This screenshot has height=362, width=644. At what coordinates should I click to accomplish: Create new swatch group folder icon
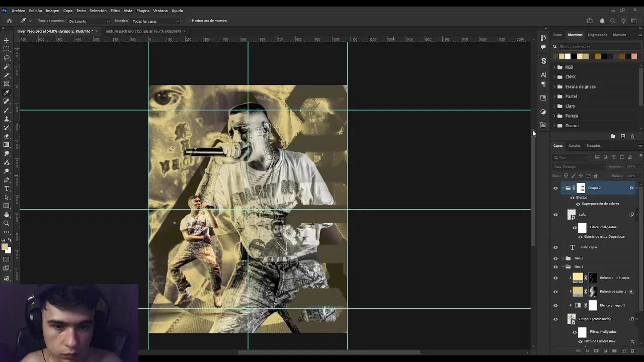click(x=613, y=136)
